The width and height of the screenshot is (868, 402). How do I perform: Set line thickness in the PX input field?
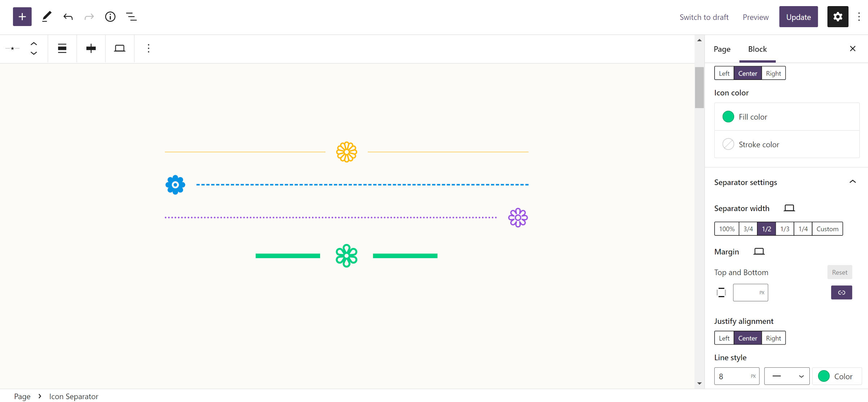(734, 376)
